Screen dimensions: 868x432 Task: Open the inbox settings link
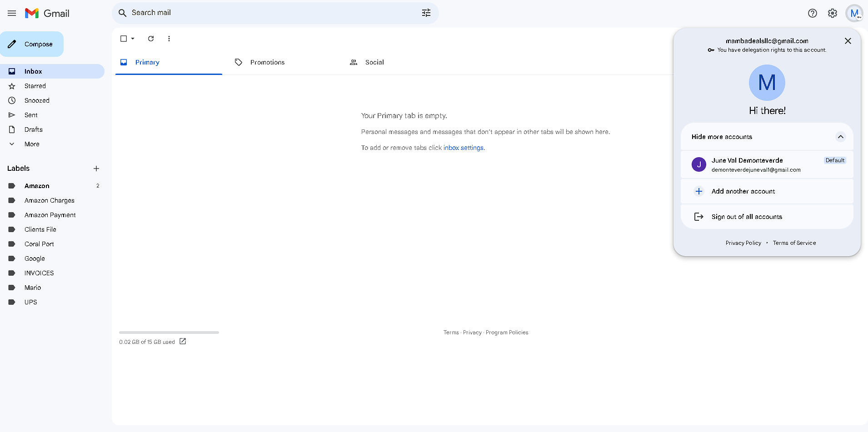point(464,148)
